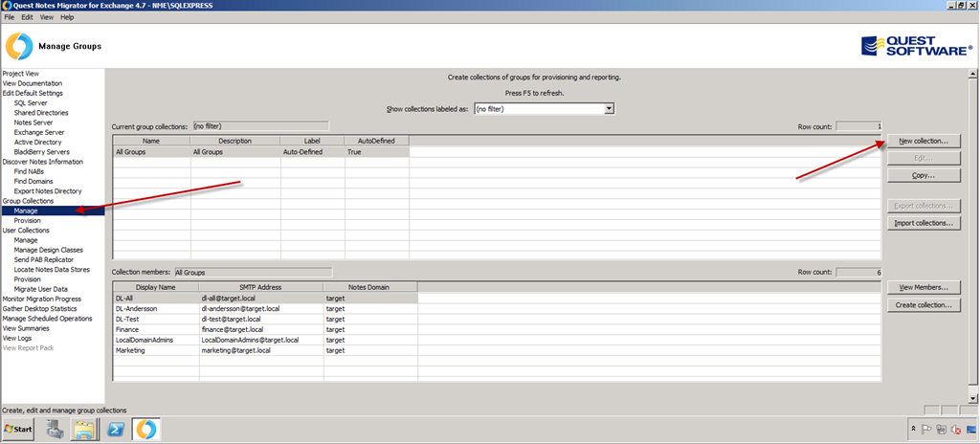Viewport: 980px width, 444px height.
Task: Click the orange Quest logo beside Manage Groups
Action: click(19, 46)
